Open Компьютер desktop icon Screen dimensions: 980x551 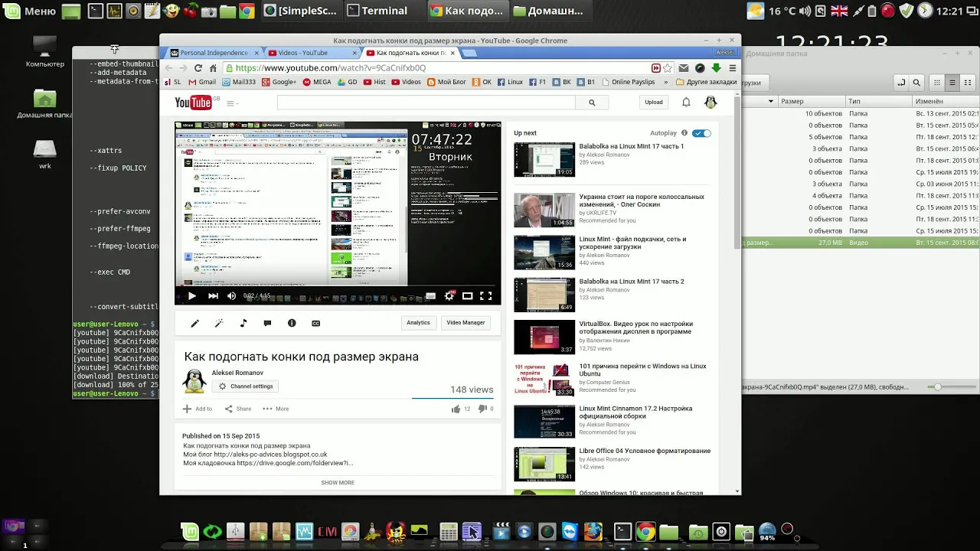click(x=44, y=51)
